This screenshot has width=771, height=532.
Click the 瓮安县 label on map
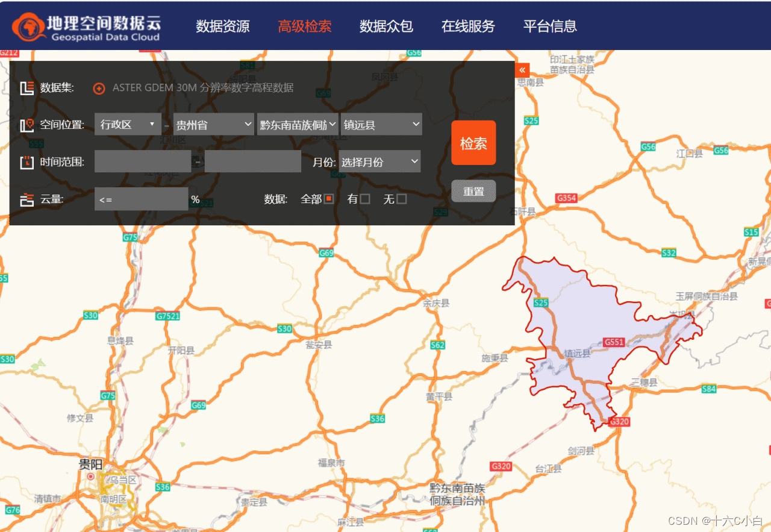point(319,345)
